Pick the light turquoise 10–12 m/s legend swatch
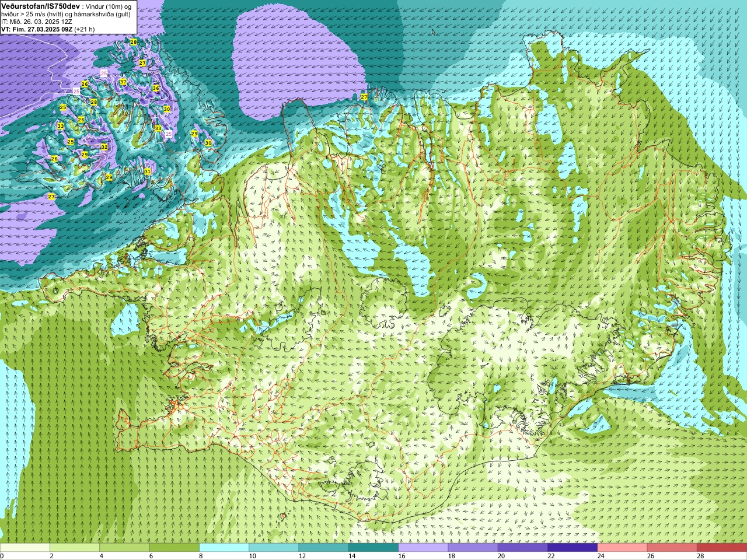This screenshot has height=560, width=747. click(274, 548)
